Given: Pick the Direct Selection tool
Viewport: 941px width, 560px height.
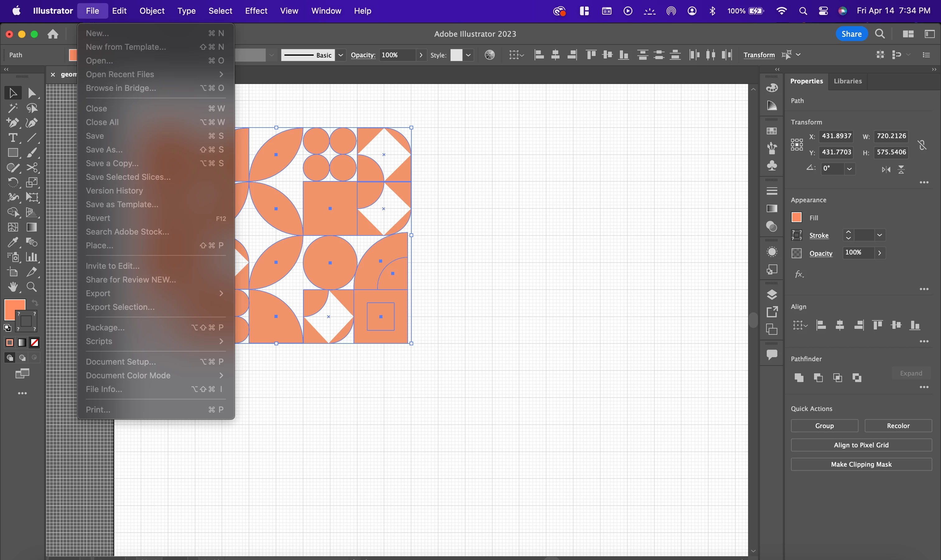Looking at the screenshot, I should click(x=32, y=93).
